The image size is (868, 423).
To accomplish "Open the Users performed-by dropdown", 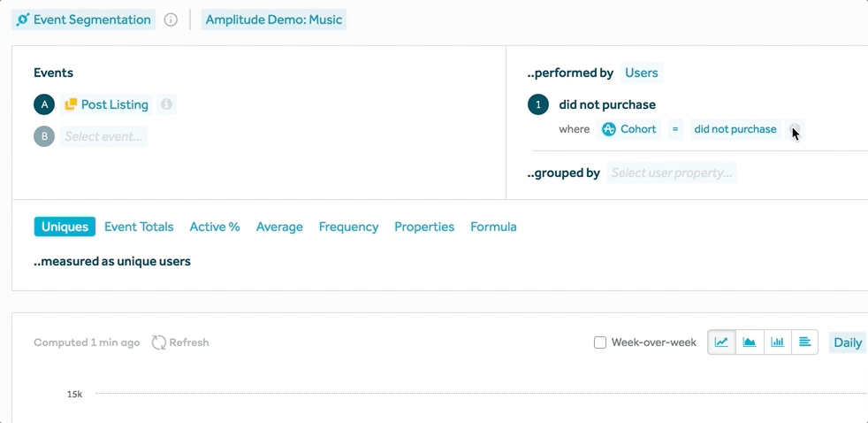I will tap(642, 73).
